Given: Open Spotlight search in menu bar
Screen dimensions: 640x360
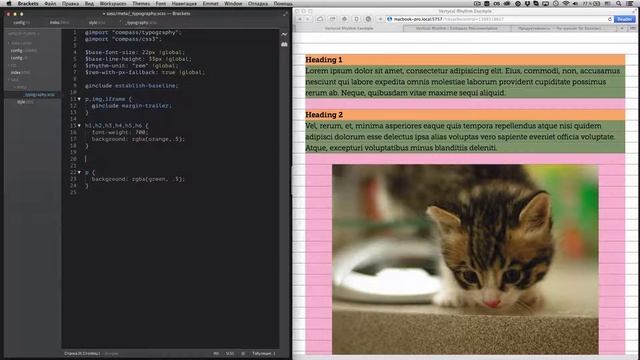Looking at the screenshot, I should [619, 3].
